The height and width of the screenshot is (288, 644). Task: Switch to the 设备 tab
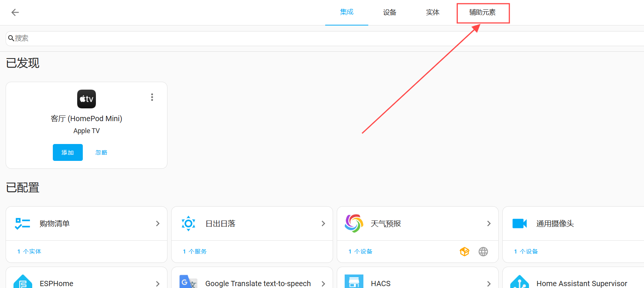click(x=390, y=12)
